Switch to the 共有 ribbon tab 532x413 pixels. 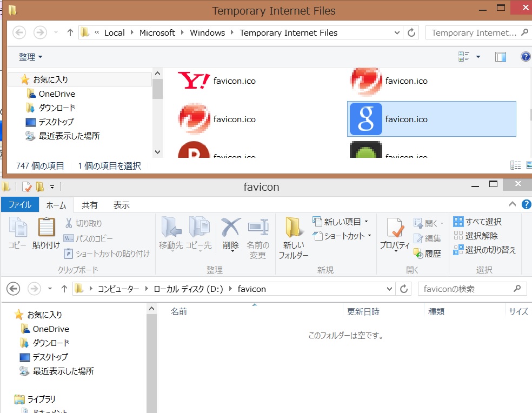coord(90,205)
